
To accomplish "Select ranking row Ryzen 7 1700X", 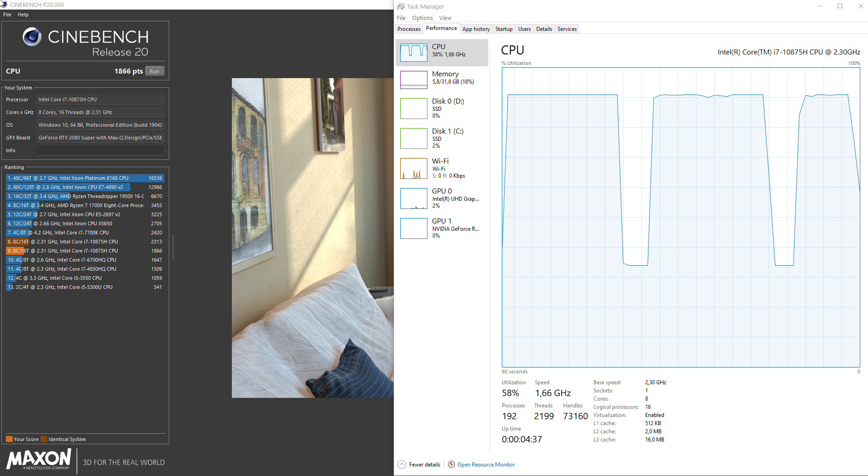I will click(x=85, y=205).
